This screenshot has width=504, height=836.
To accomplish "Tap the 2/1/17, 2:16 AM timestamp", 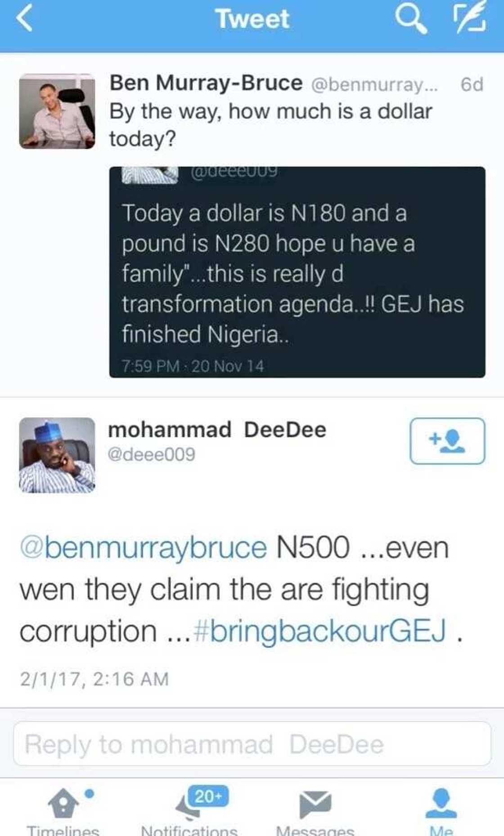I will click(94, 679).
